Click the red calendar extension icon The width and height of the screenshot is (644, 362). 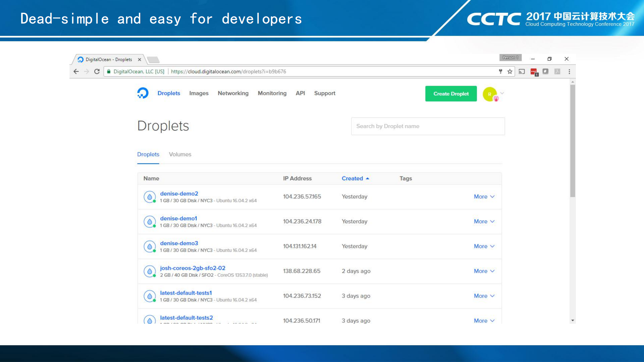tap(534, 71)
